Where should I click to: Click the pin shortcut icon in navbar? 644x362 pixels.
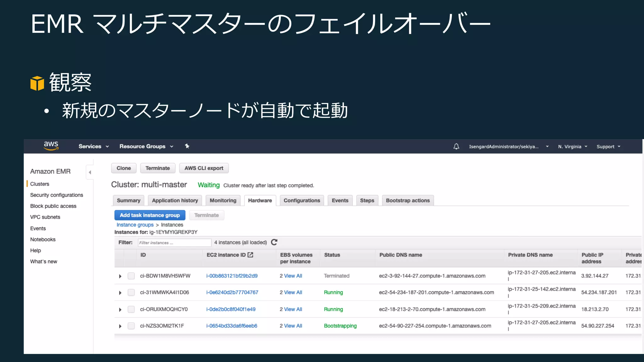[187, 146]
